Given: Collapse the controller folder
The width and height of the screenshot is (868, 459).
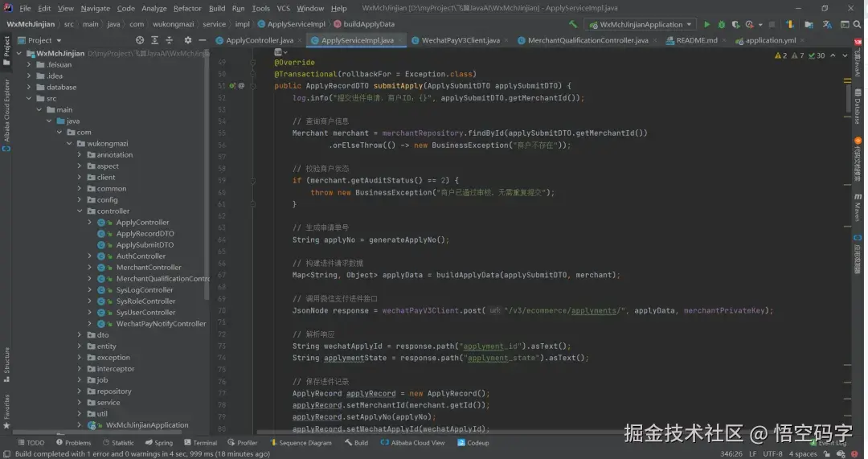Looking at the screenshot, I should [x=79, y=211].
